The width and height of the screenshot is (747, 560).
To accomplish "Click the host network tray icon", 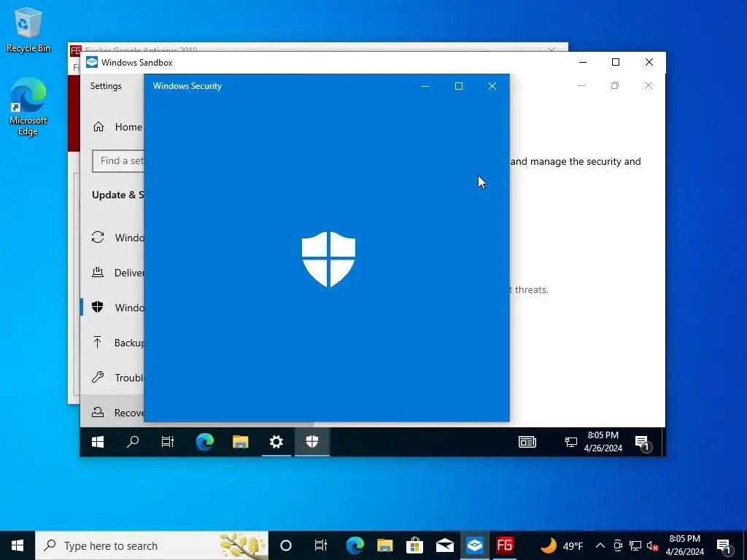I will coord(635,545).
